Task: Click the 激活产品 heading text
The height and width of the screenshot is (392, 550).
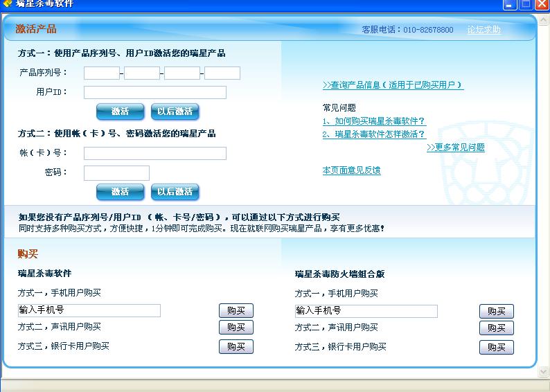Action: point(36,29)
